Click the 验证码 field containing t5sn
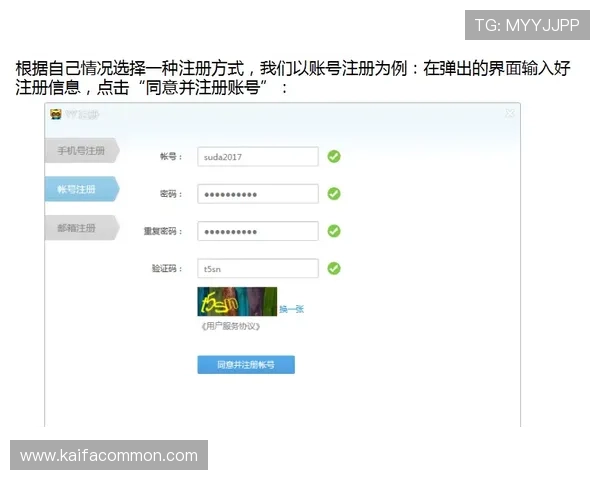The width and height of the screenshot is (600, 480). coord(258,268)
